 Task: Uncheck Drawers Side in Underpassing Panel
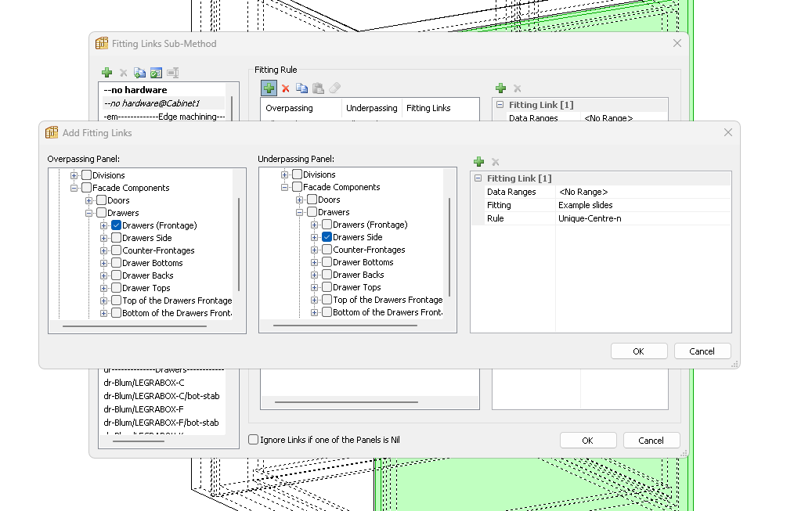[327, 237]
